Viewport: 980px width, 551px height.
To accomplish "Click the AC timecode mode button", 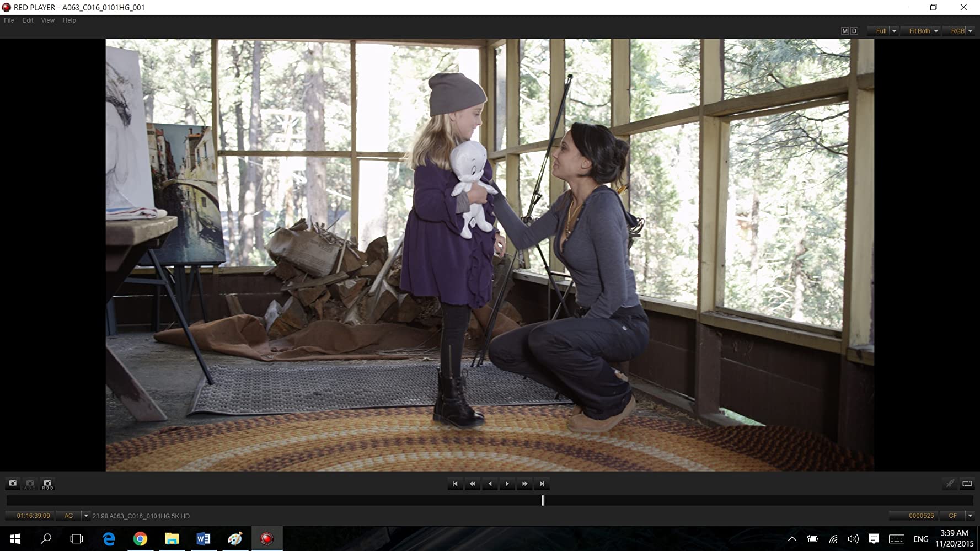I will [x=69, y=516].
